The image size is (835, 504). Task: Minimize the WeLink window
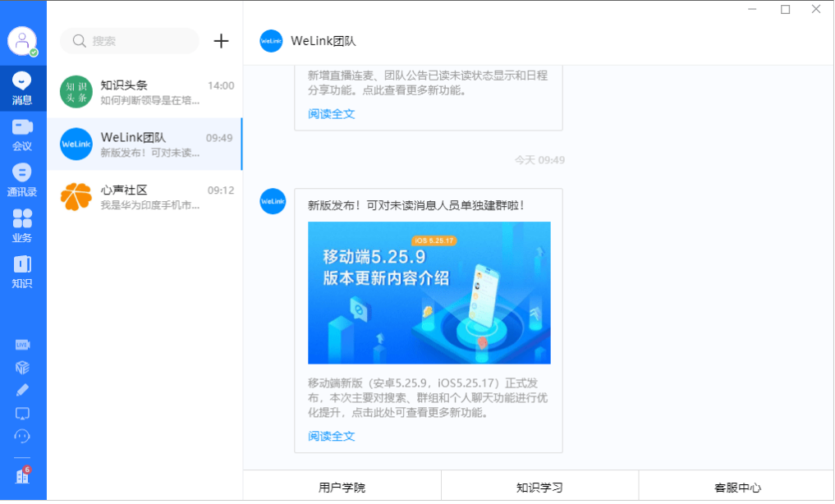752,10
